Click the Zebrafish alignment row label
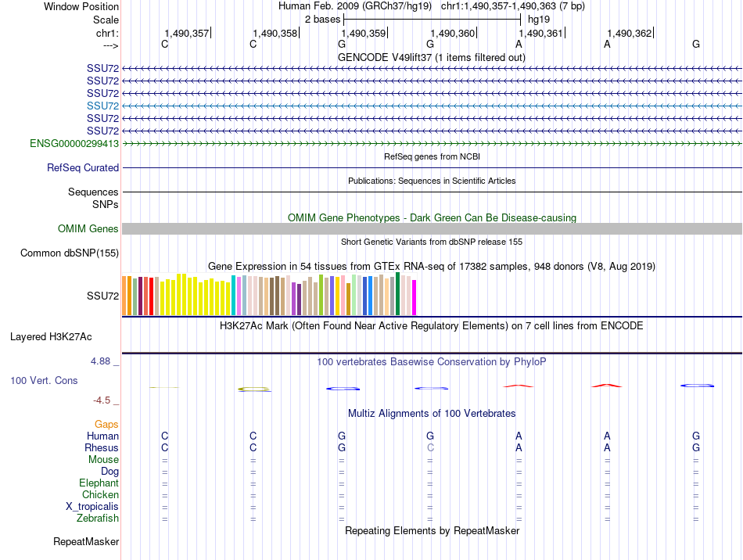Screen dimensions: 743x560 [x=98, y=518]
